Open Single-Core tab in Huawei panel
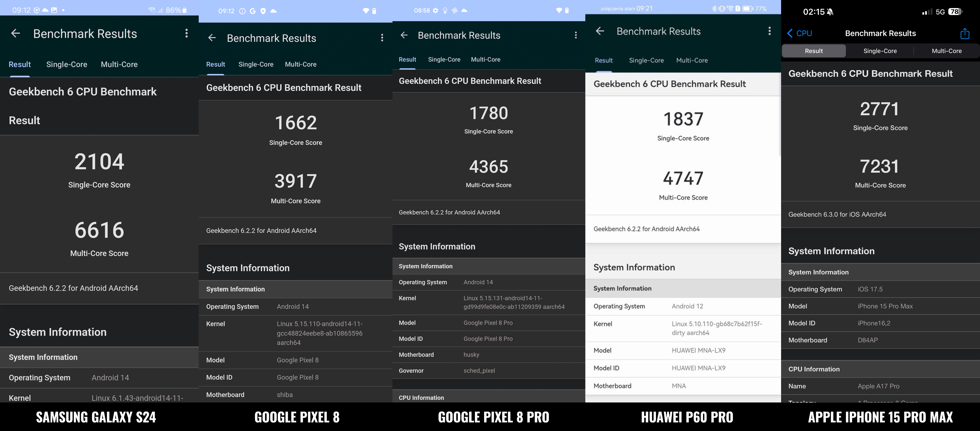 [x=646, y=60]
